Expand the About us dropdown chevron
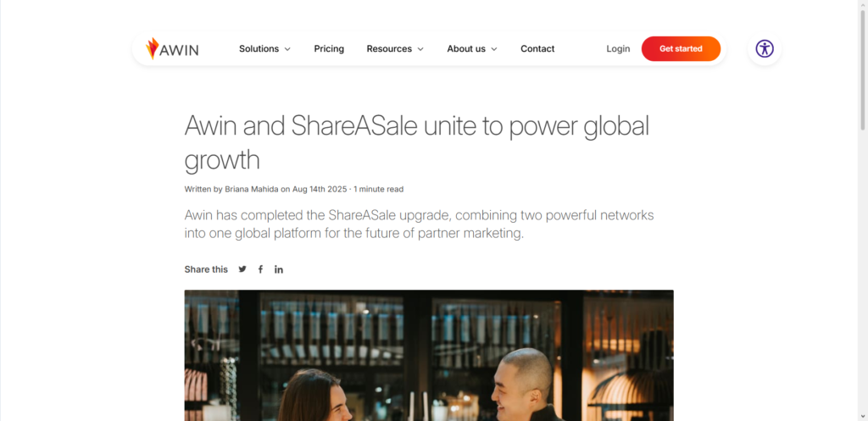Image resolution: width=868 pixels, height=421 pixels. (x=494, y=49)
